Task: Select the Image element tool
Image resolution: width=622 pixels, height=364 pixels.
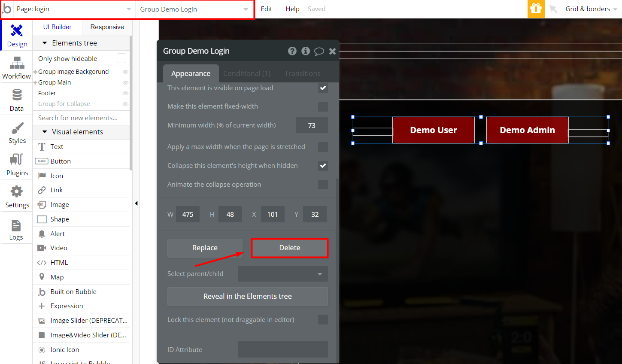Action: pos(82,205)
